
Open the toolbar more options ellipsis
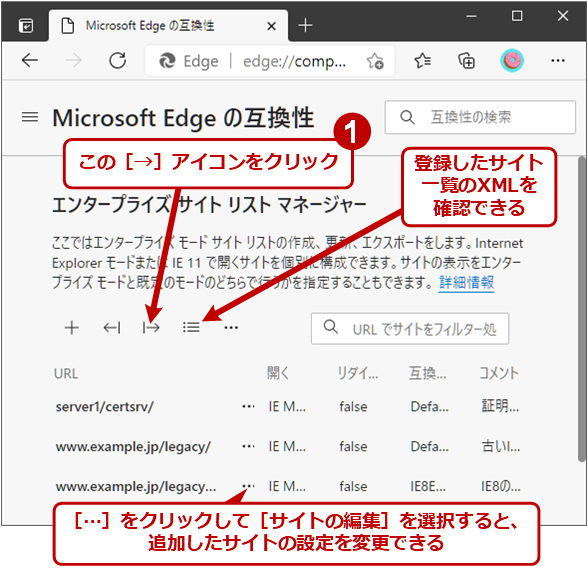click(x=231, y=328)
